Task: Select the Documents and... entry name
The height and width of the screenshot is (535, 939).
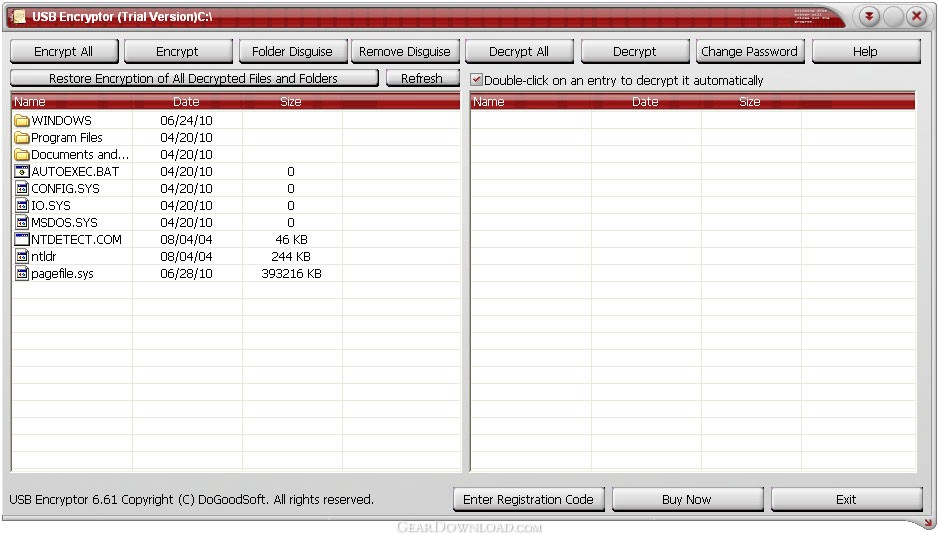Action: [80, 155]
